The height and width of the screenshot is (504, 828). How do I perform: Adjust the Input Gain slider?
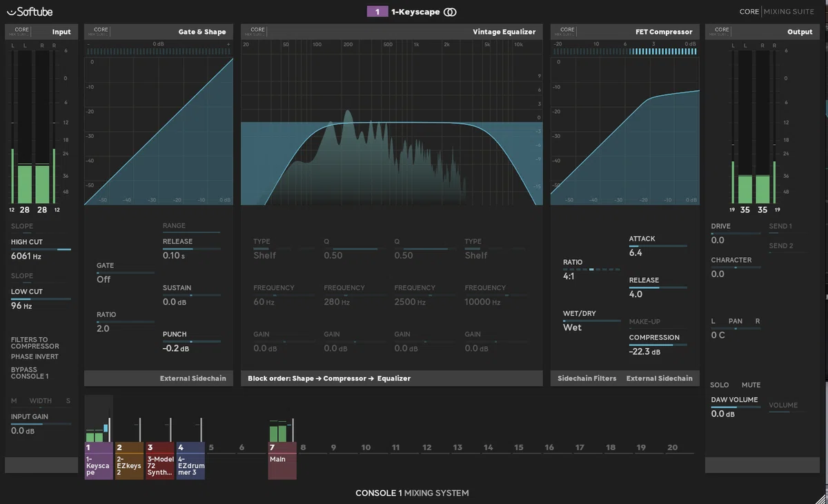[41, 424]
